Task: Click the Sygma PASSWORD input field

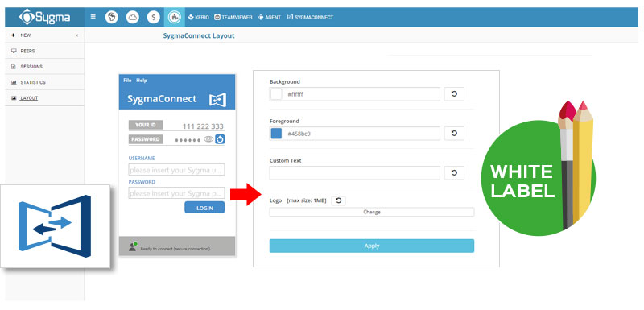Action: pyautogui.click(x=176, y=193)
